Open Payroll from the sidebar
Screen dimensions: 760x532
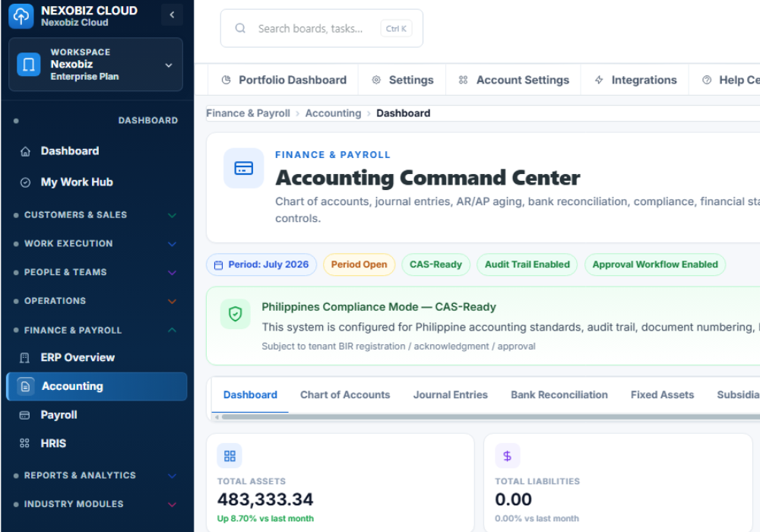[97, 415]
